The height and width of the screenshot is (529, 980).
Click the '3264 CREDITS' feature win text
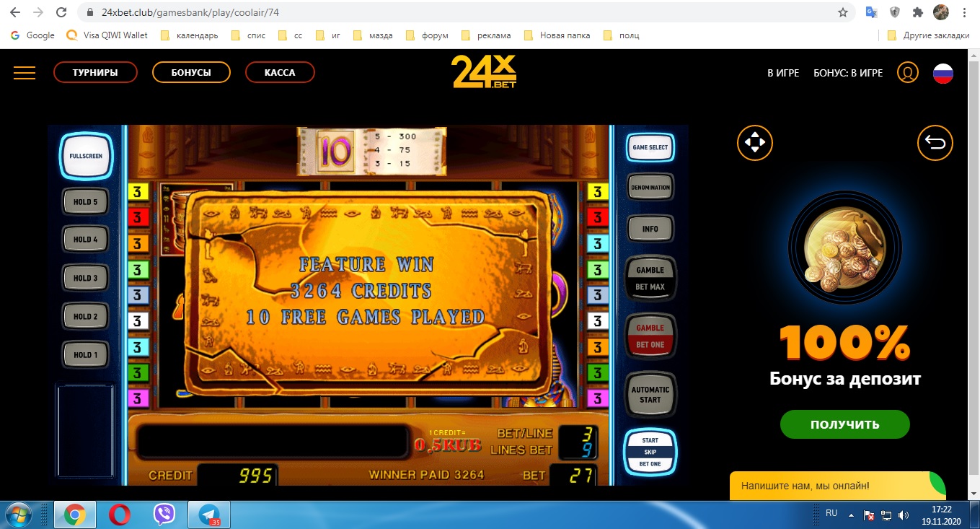coord(361,291)
